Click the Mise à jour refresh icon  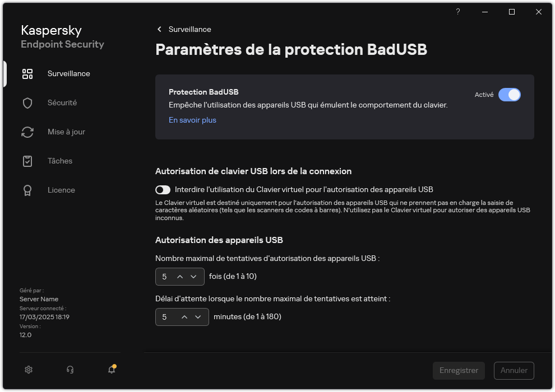(x=27, y=132)
